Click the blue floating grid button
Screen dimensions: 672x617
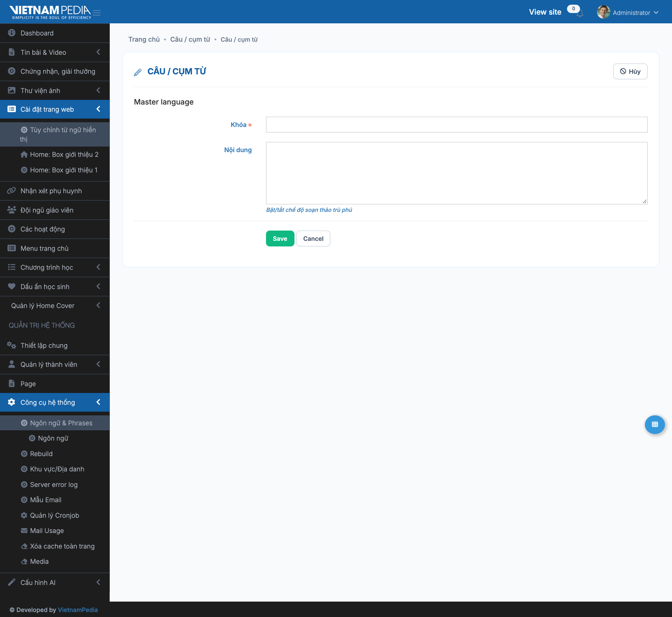tap(655, 424)
